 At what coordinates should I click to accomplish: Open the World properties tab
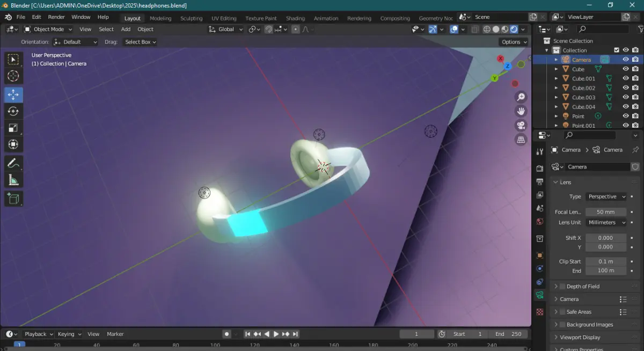pos(540,221)
